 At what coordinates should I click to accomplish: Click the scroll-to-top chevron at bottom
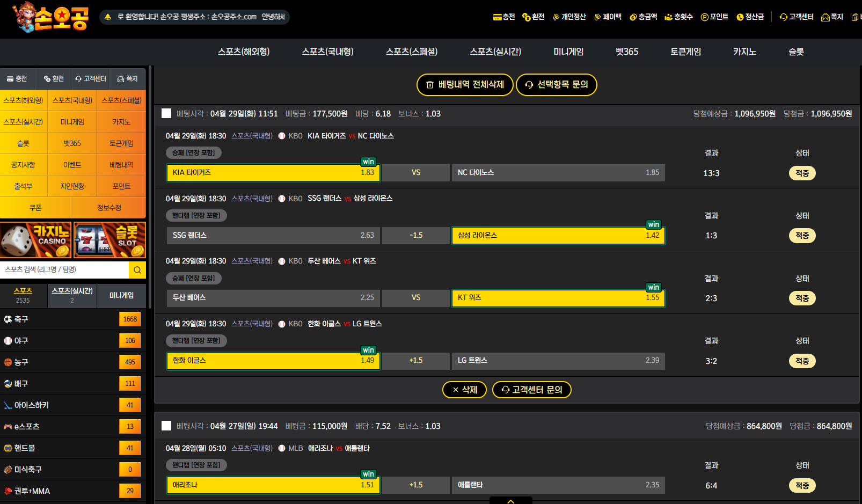[x=511, y=500]
